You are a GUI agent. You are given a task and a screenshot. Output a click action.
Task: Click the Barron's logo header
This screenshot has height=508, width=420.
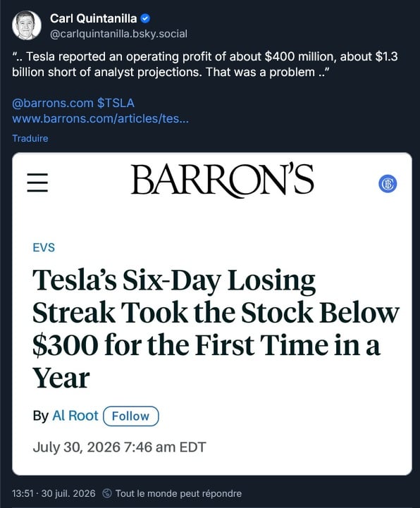[x=222, y=181]
